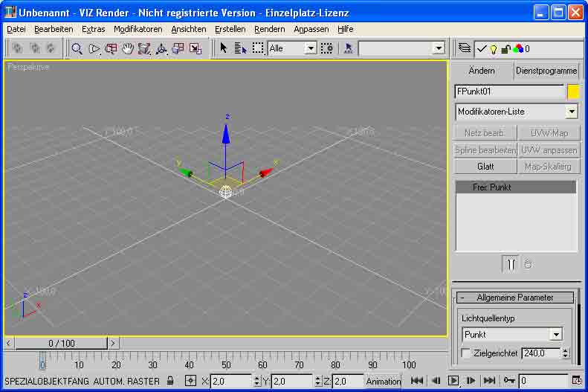Image resolution: width=588 pixels, height=392 pixels.
Task: Open the Rendern menu
Action: 269,29
